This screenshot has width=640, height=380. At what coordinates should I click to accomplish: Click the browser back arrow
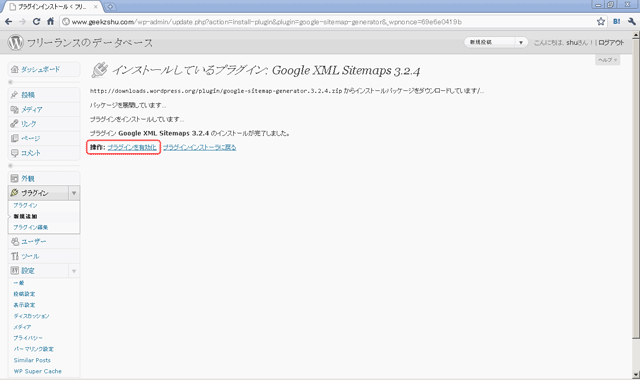tap(9, 22)
